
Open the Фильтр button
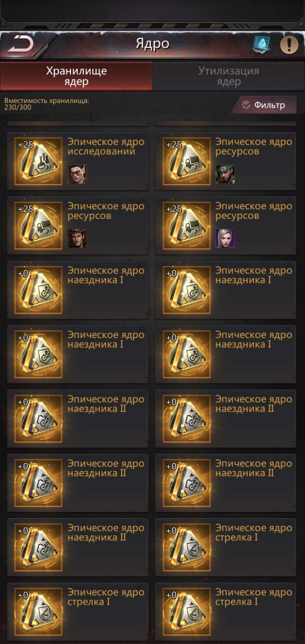[264, 105]
